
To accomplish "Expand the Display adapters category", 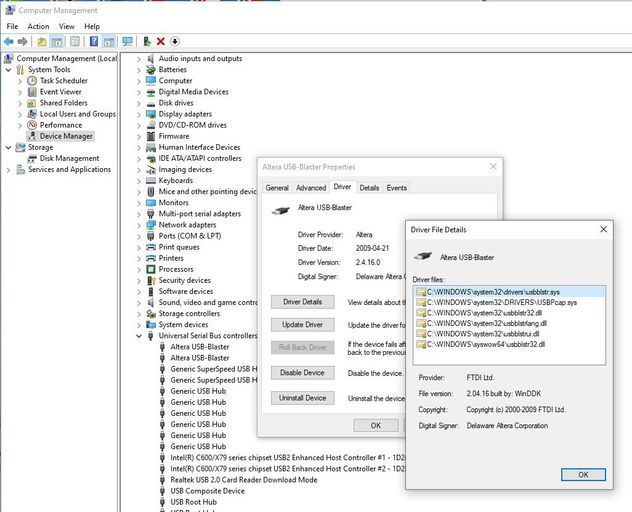I will tap(139, 114).
